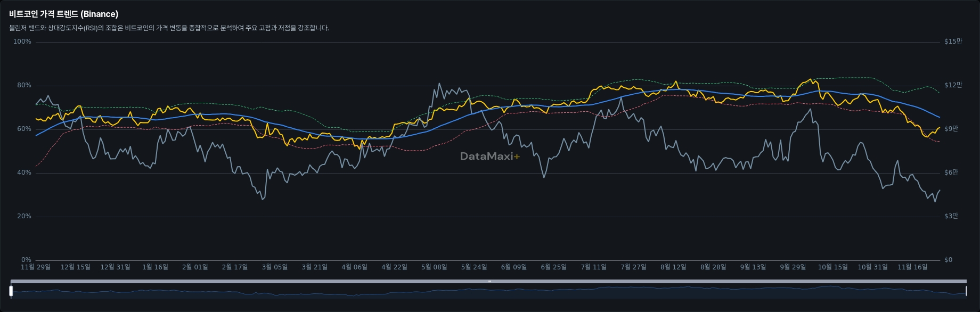980x312 pixels.
Task: Click the 11월 29일 date label
Action: tap(36, 267)
